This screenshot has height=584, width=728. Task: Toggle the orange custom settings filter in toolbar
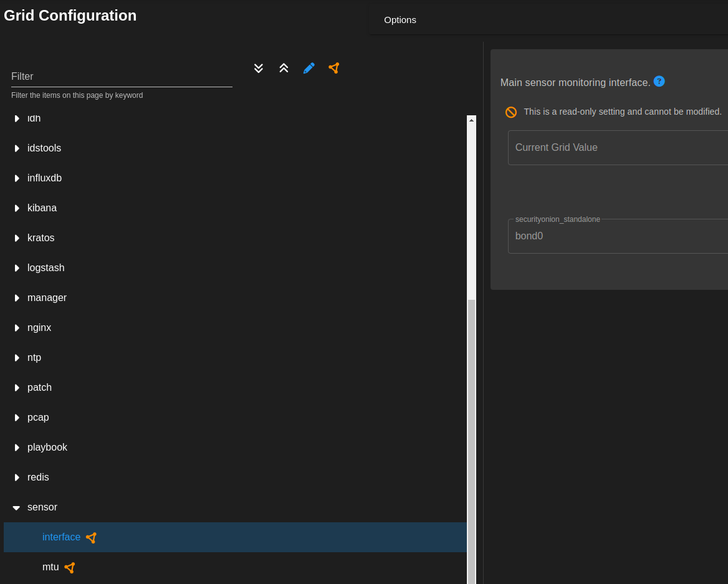[333, 68]
